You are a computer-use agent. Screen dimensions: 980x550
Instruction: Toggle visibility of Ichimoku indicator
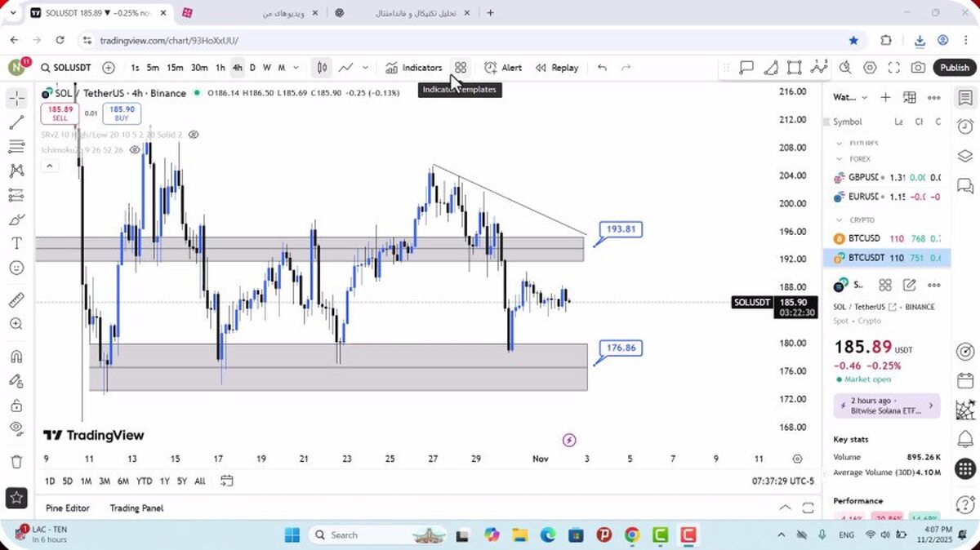[x=135, y=150]
